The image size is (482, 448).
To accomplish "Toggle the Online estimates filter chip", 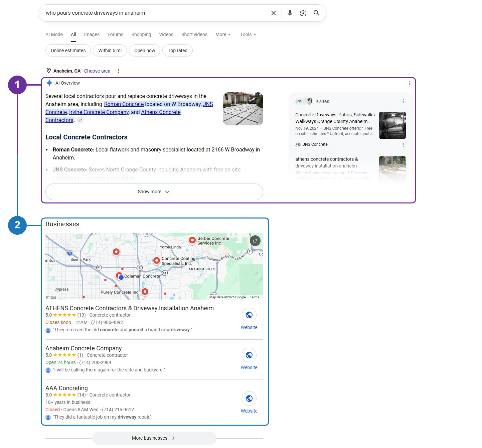I will pyautogui.click(x=68, y=50).
